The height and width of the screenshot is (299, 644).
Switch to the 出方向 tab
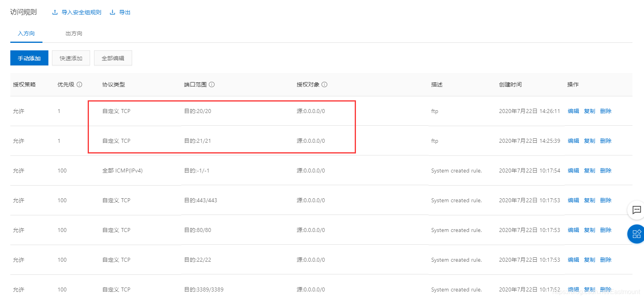(74, 33)
